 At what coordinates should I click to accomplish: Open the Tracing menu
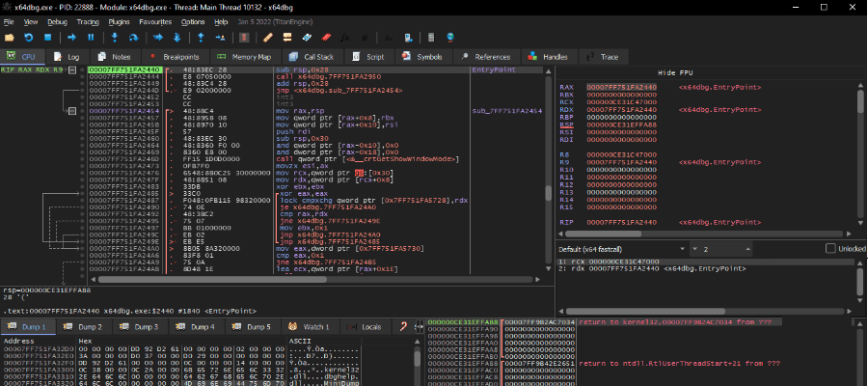tap(88, 22)
